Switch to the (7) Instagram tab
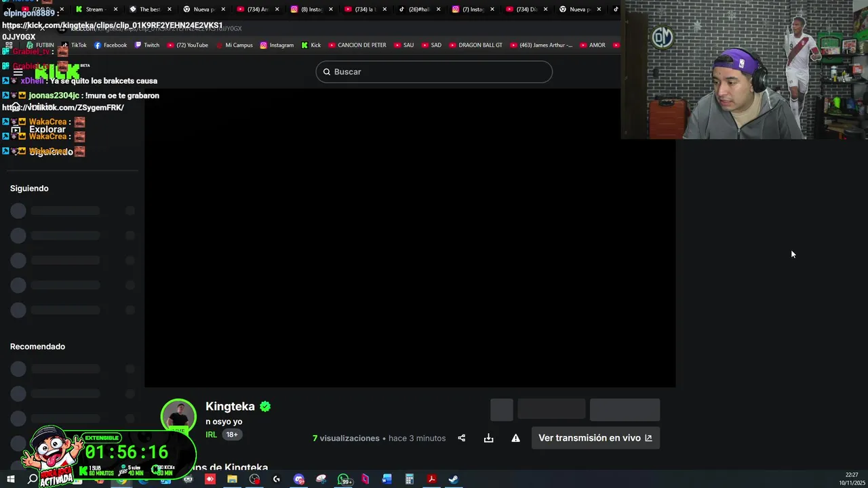The width and height of the screenshot is (868, 488). (473, 9)
